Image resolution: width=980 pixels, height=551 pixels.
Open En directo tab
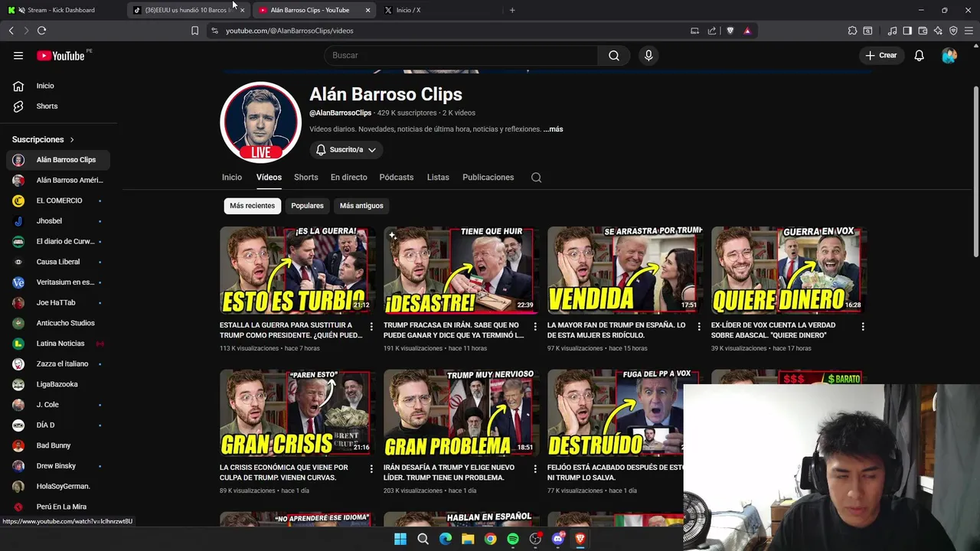coord(348,178)
